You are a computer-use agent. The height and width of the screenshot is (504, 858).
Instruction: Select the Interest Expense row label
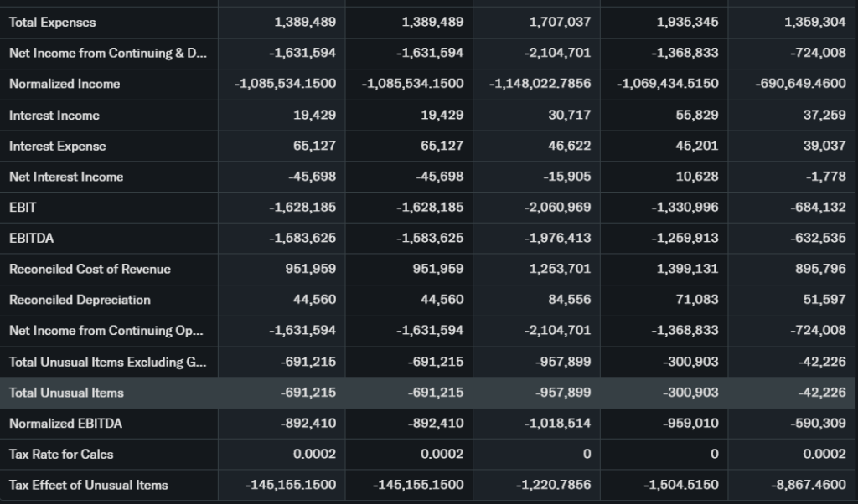(58, 147)
